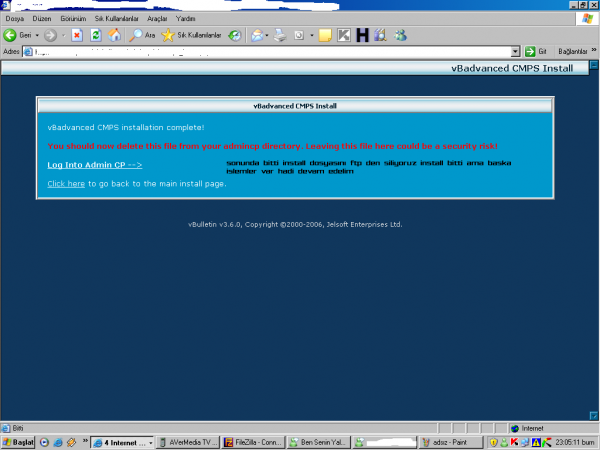Open the Edit icon dropdown arrow

[x=312, y=35]
